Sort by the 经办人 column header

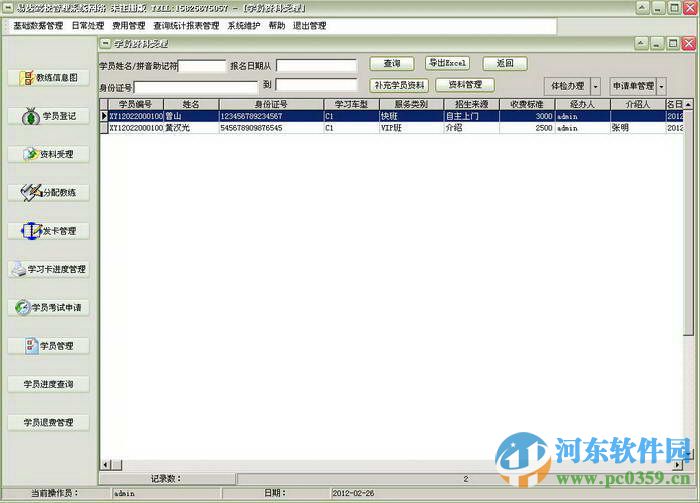(582, 104)
